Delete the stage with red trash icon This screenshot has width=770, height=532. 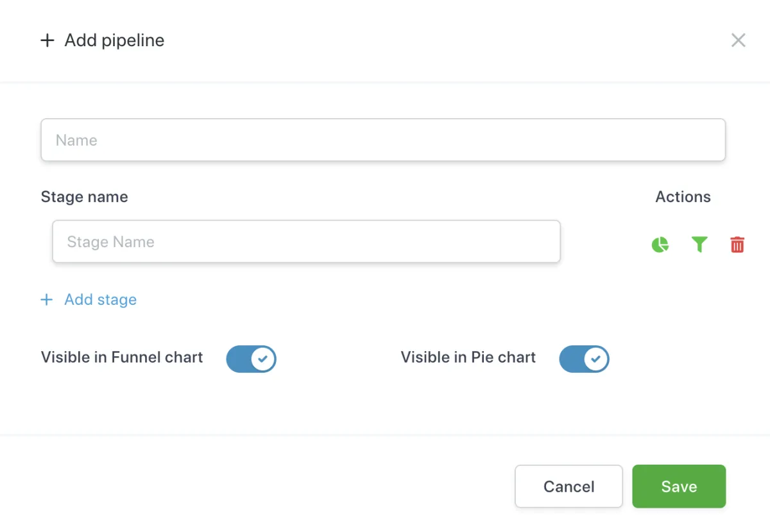tap(737, 245)
